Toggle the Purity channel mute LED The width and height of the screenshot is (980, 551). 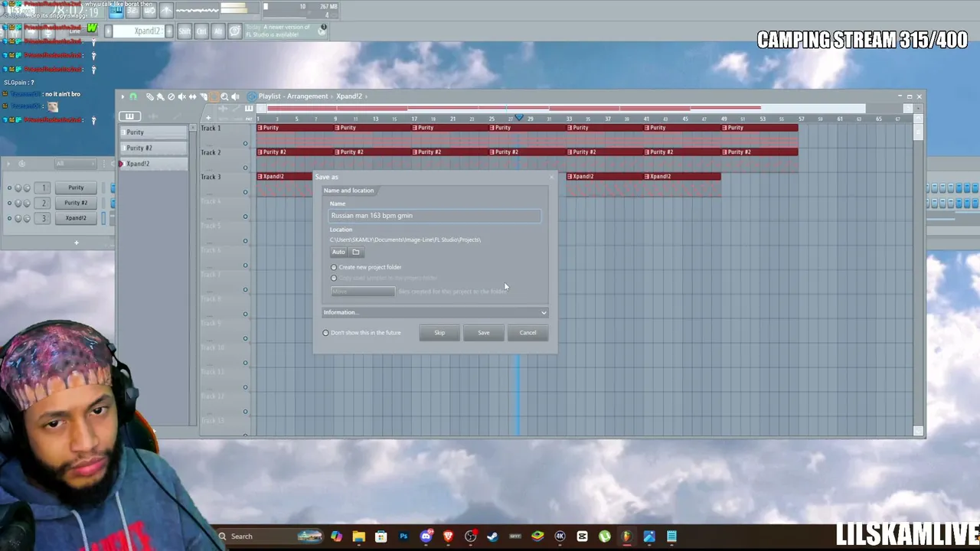pyautogui.click(x=9, y=188)
